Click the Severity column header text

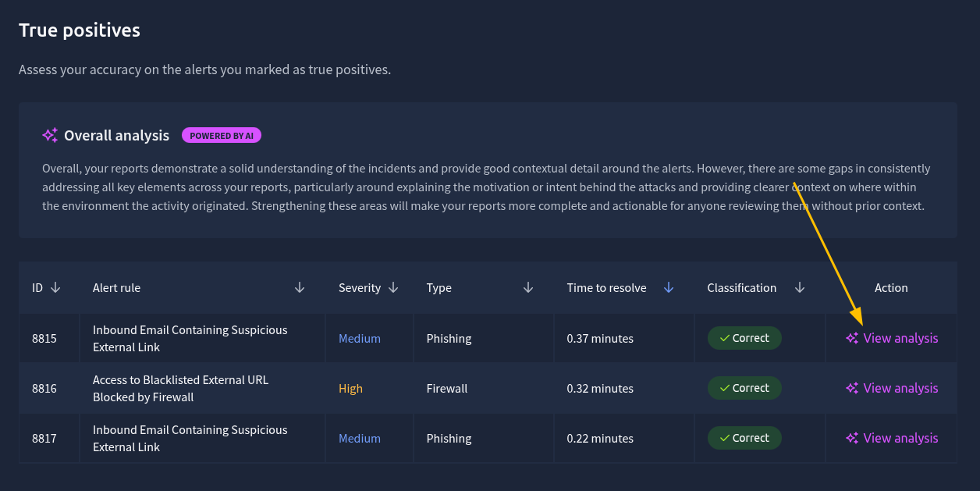point(360,288)
